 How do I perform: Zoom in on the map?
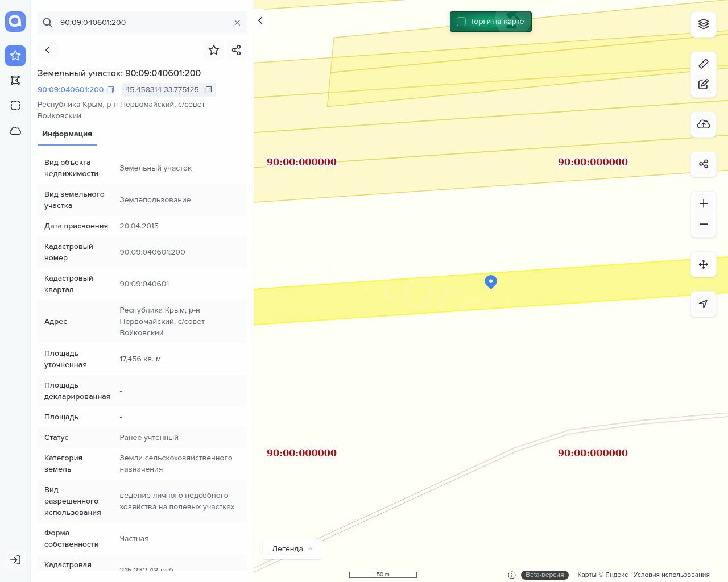[x=703, y=204]
